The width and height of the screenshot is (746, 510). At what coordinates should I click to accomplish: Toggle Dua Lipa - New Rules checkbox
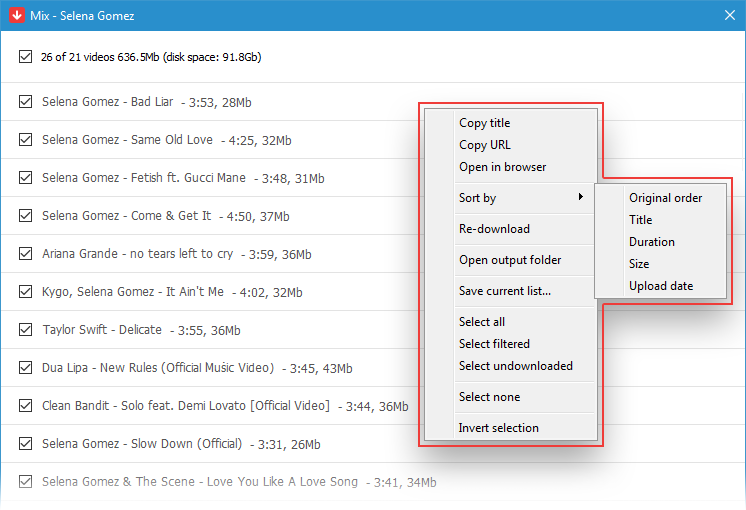point(25,367)
